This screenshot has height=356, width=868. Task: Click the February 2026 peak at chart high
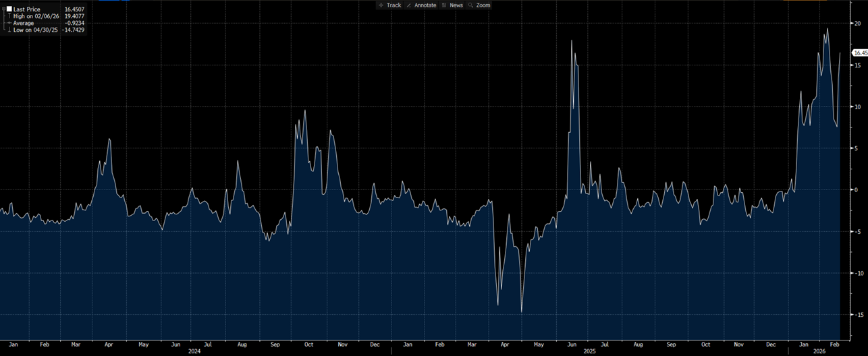[x=828, y=29]
